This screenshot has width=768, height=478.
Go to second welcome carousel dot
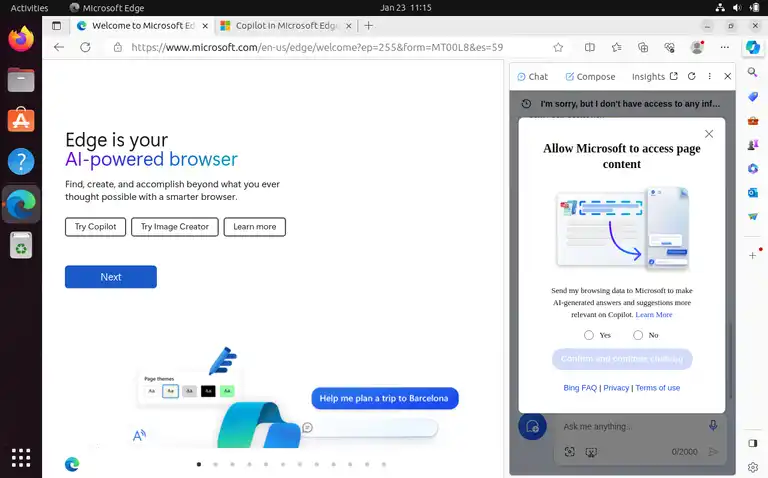216,464
